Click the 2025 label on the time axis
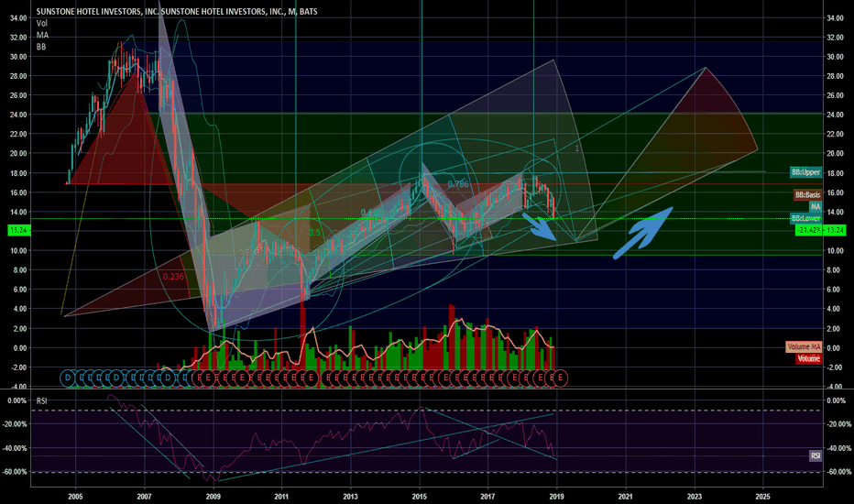 [763, 497]
